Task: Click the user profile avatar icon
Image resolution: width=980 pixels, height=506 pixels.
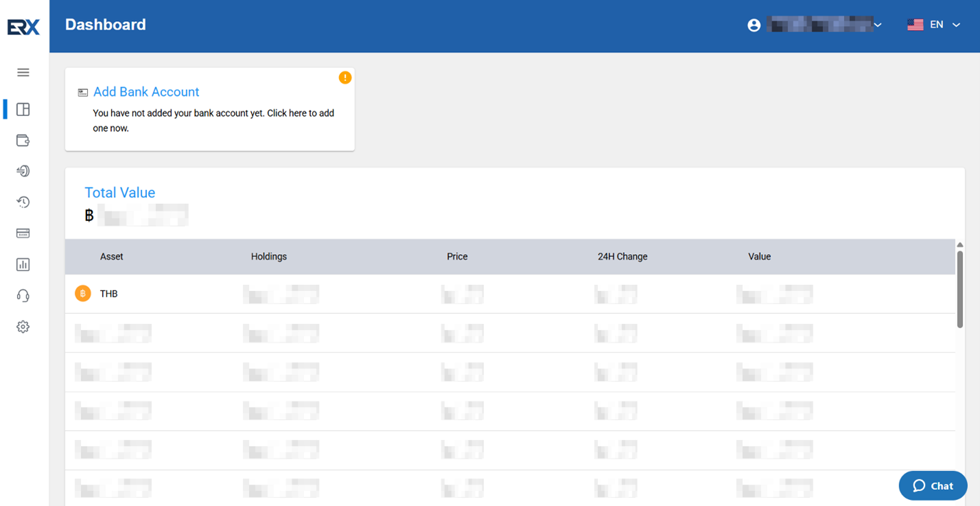Action: point(754,25)
